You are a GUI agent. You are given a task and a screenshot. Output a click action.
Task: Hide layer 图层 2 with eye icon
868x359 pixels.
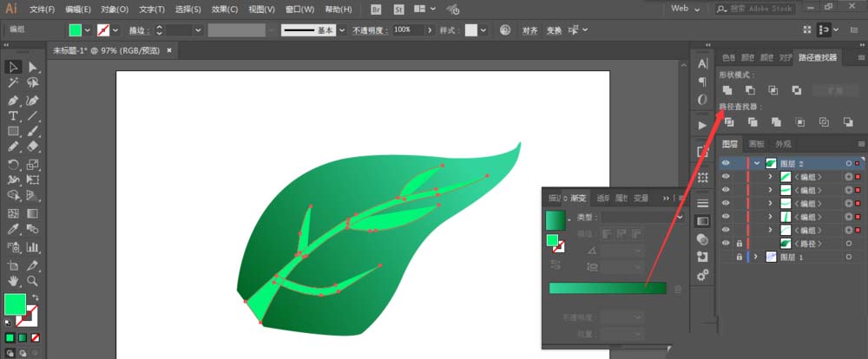point(727,163)
